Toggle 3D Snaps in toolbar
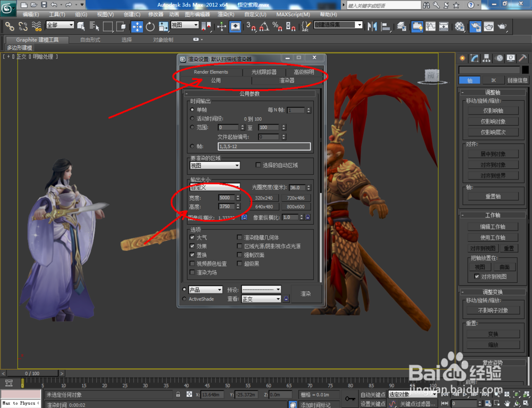 pyautogui.click(x=251, y=26)
